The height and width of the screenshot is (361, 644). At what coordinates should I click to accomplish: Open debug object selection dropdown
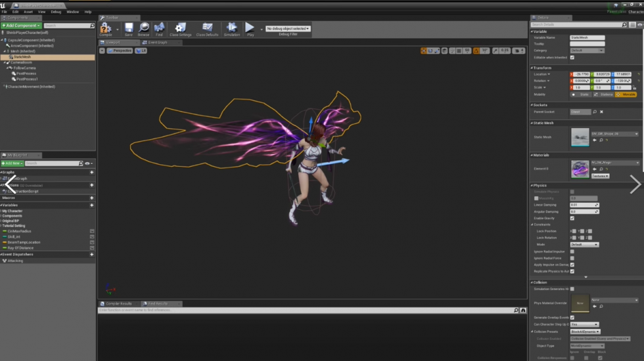pyautogui.click(x=288, y=29)
